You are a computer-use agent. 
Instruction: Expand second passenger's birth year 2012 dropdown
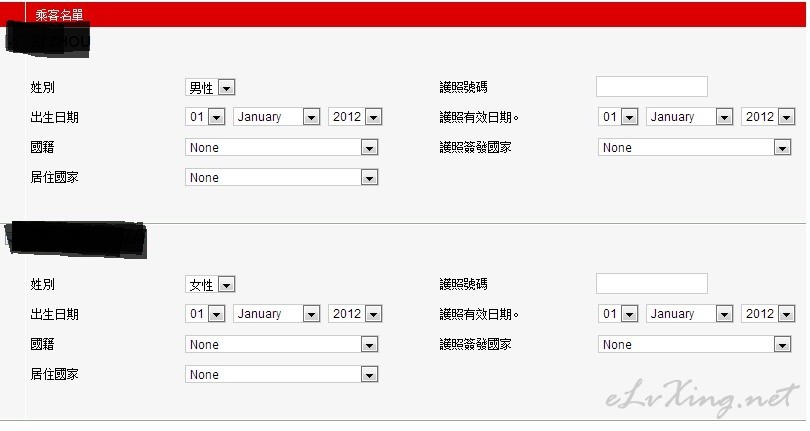pyautogui.click(x=355, y=314)
